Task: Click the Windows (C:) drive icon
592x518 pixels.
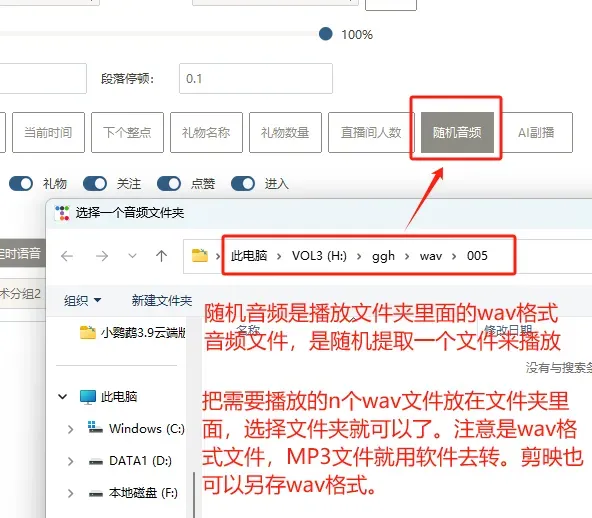Action: (x=95, y=427)
